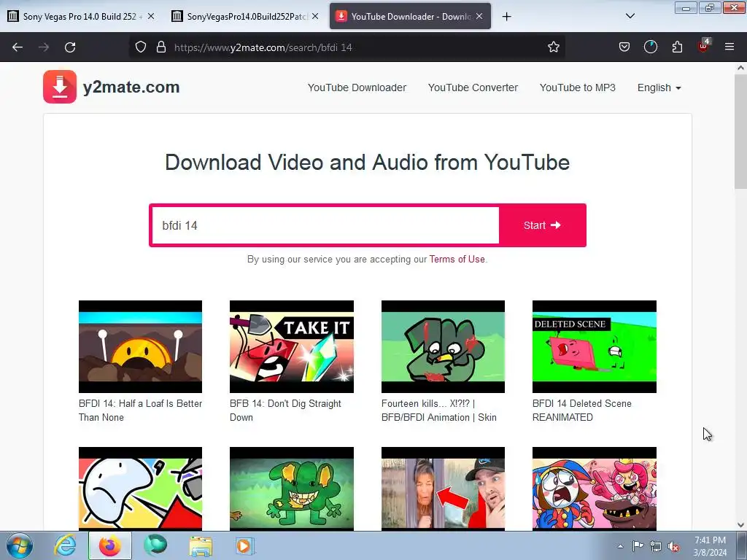Open the YouTube Converter nav link
Screen dimensions: 747x560
(473, 87)
